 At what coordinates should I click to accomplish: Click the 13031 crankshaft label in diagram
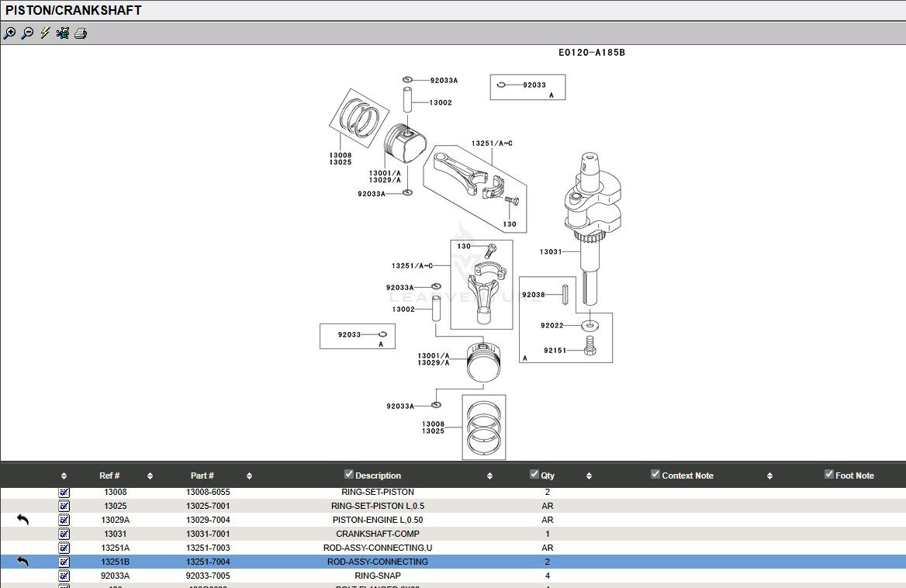550,252
